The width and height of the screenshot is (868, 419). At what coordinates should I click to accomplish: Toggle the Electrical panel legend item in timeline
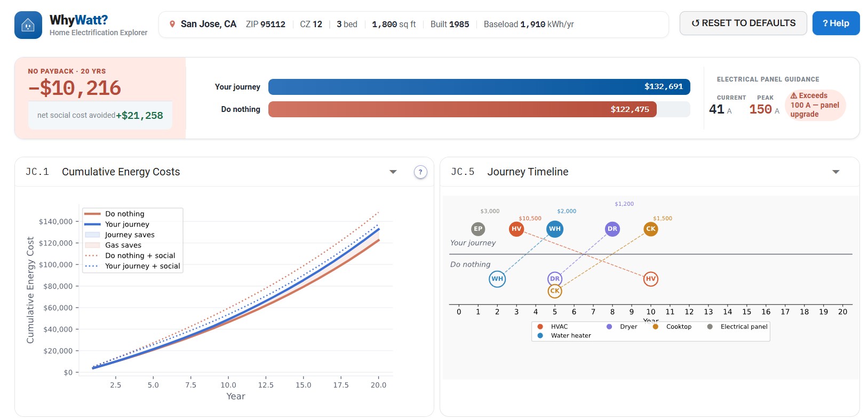[737, 327]
